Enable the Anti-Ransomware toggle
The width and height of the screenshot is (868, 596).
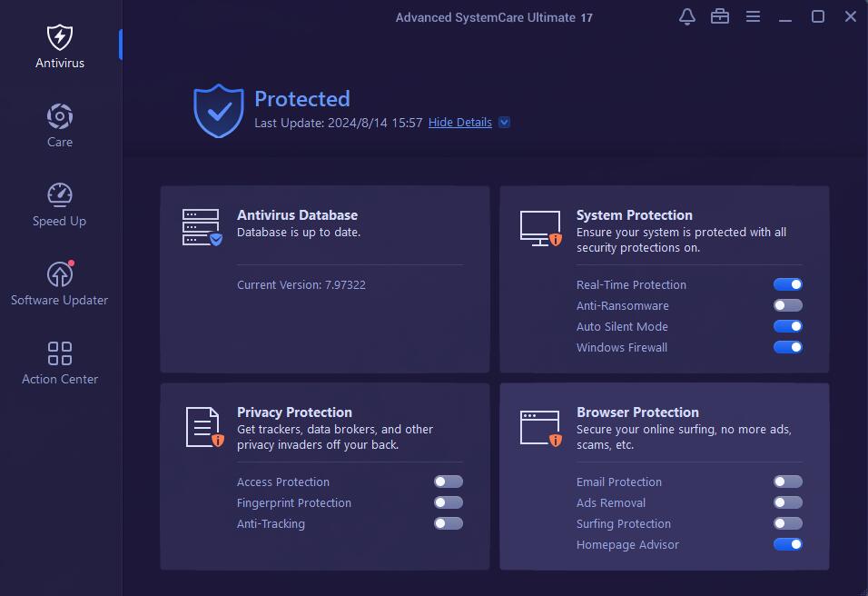[788, 305]
